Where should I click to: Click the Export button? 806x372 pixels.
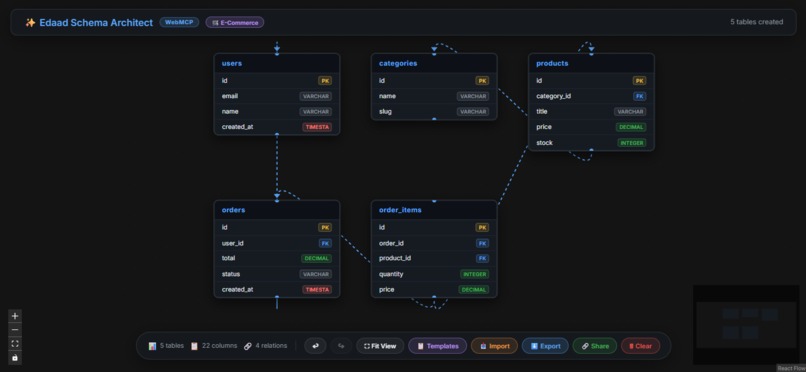pos(545,346)
